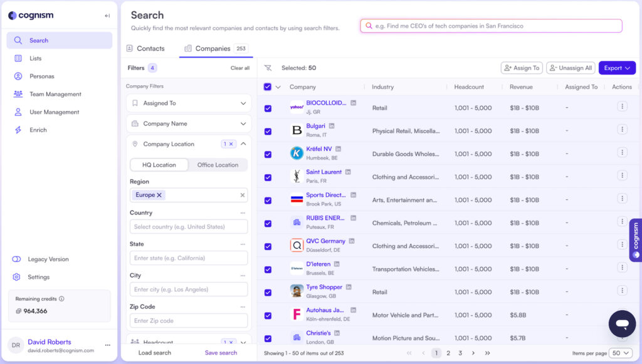Uncheck the QVC Germany row checkbox

click(268, 247)
